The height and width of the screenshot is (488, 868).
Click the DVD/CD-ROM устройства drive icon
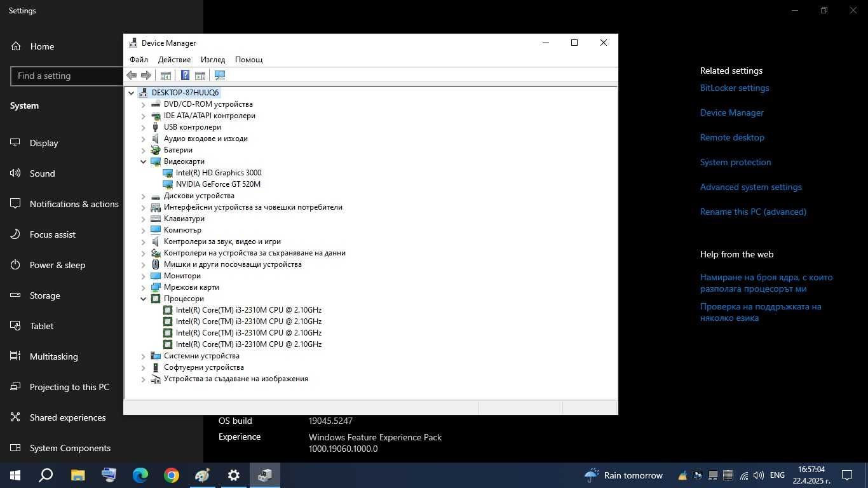156,104
